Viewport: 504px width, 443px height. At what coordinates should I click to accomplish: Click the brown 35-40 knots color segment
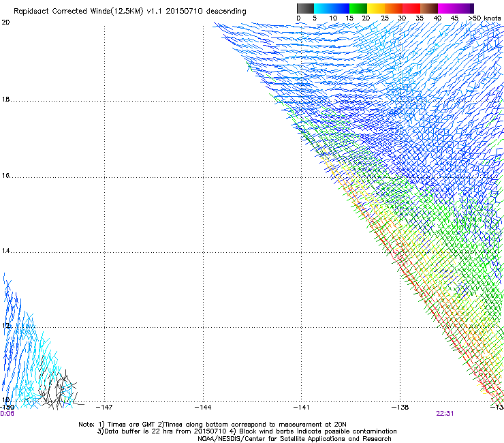[429, 8]
